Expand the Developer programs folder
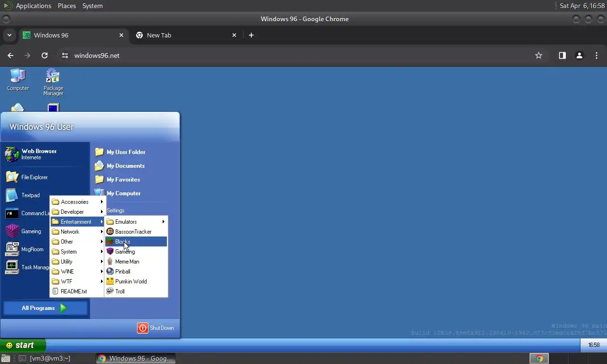This screenshot has height=364, width=607. coord(77,212)
